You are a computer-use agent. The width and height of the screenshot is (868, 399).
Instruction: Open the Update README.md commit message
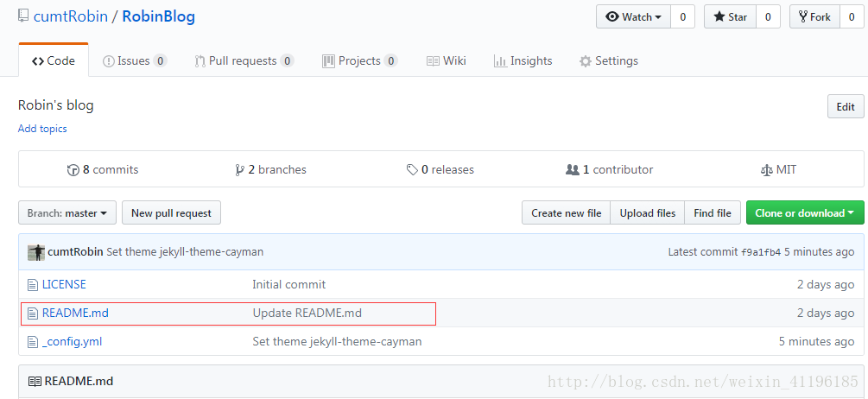(307, 313)
